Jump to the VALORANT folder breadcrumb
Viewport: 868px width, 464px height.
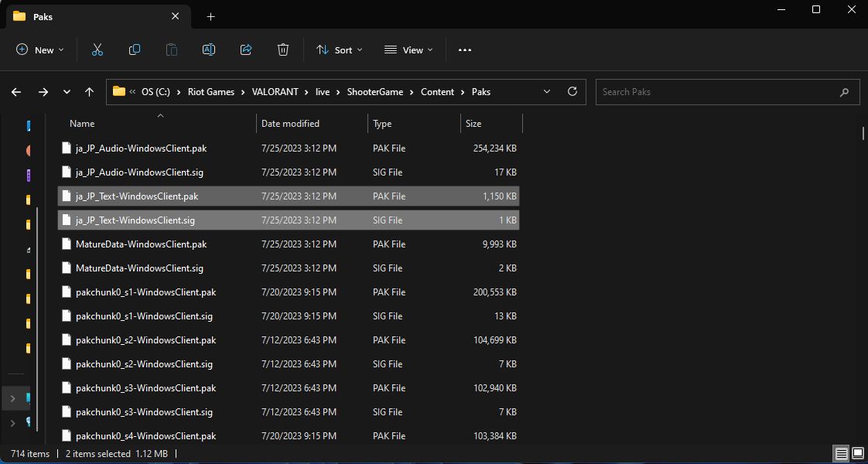pyautogui.click(x=275, y=92)
